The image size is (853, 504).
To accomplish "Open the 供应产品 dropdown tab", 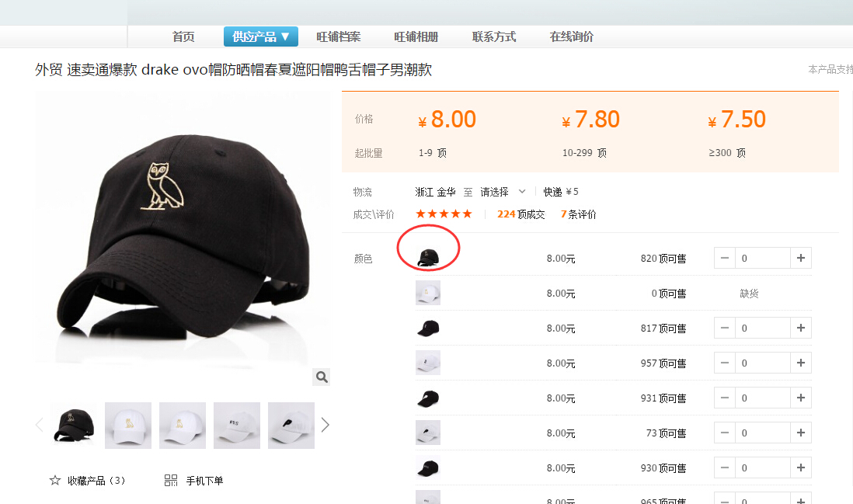I will [260, 37].
